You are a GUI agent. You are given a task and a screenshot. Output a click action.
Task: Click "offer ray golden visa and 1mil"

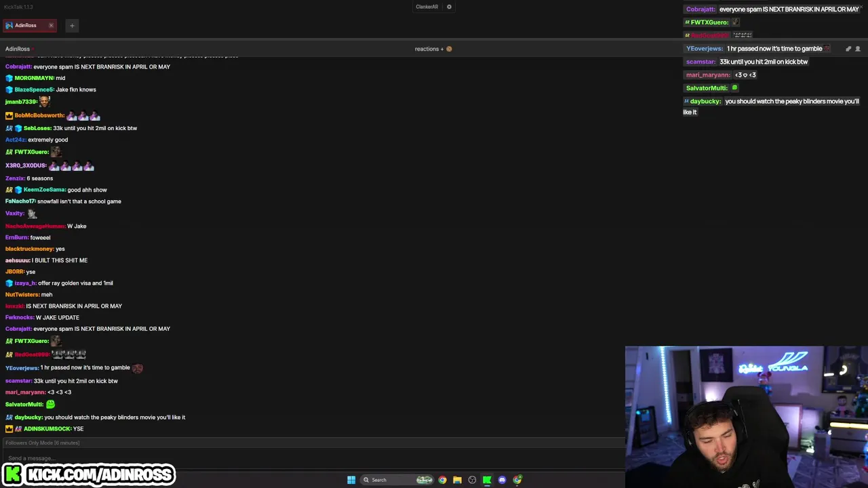[x=75, y=283]
